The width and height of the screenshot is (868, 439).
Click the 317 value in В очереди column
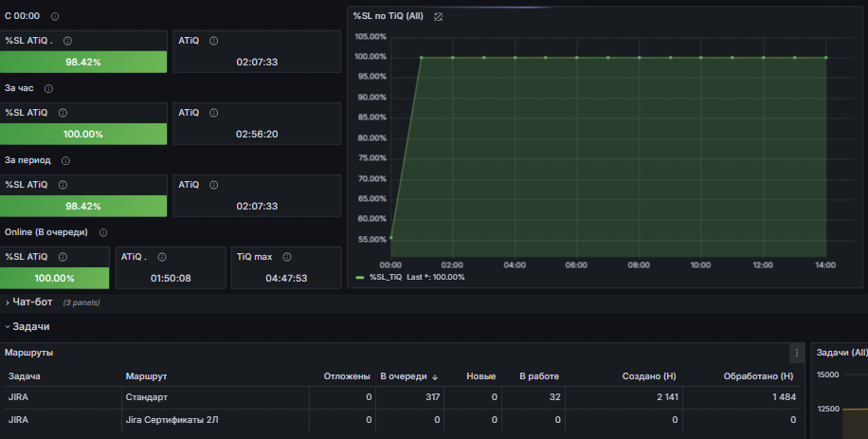click(x=433, y=397)
